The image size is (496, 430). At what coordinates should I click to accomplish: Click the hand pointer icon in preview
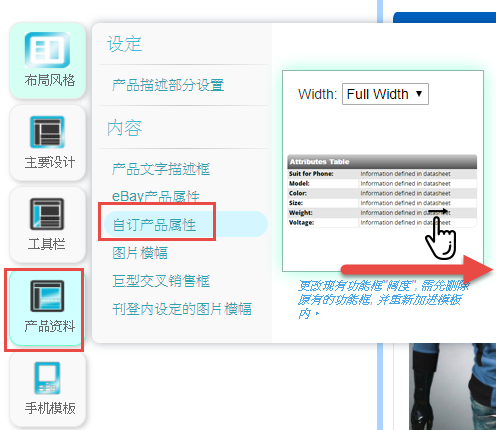tap(441, 238)
